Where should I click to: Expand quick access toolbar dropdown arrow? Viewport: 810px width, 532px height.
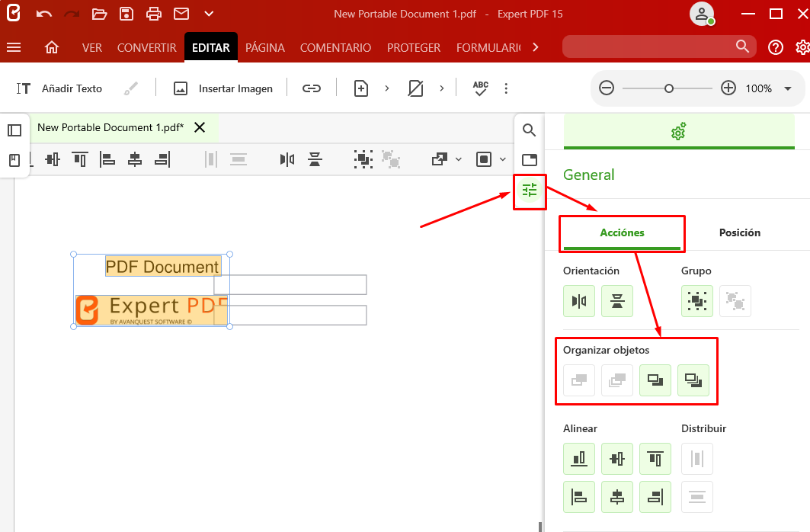(x=209, y=14)
